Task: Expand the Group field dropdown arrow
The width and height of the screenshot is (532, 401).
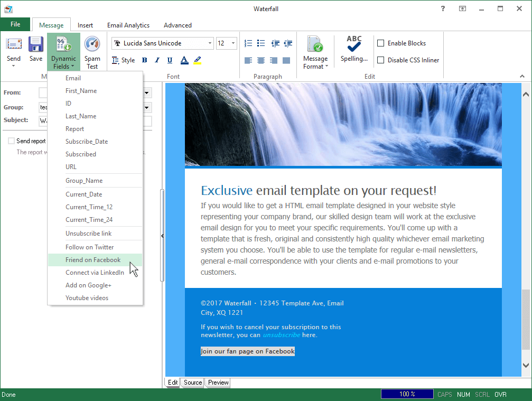Action: coord(147,108)
